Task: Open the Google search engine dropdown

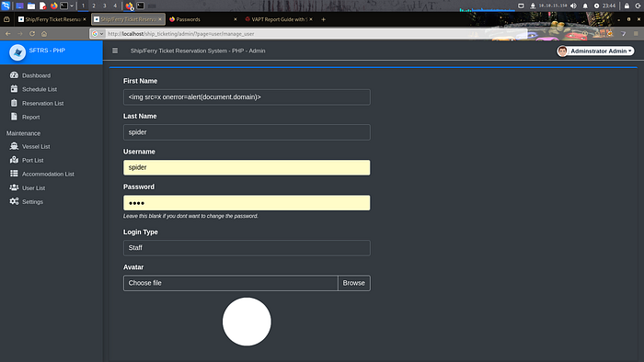Action: (98, 34)
